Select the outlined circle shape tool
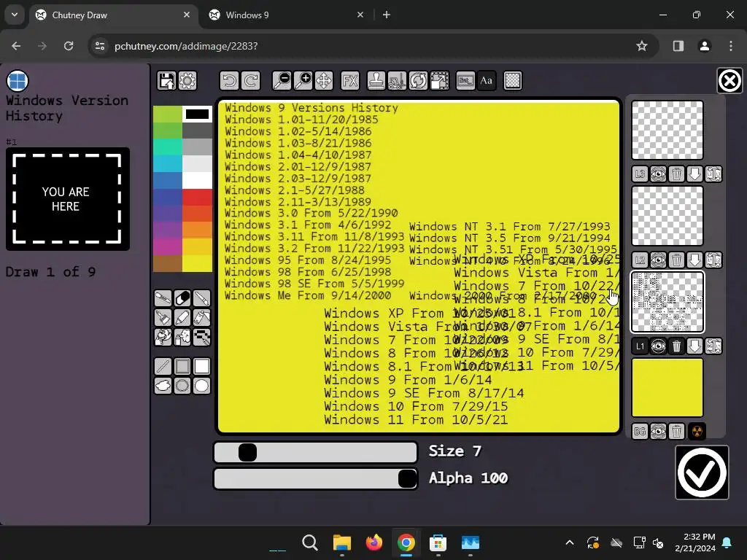 (x=182, y=386)
